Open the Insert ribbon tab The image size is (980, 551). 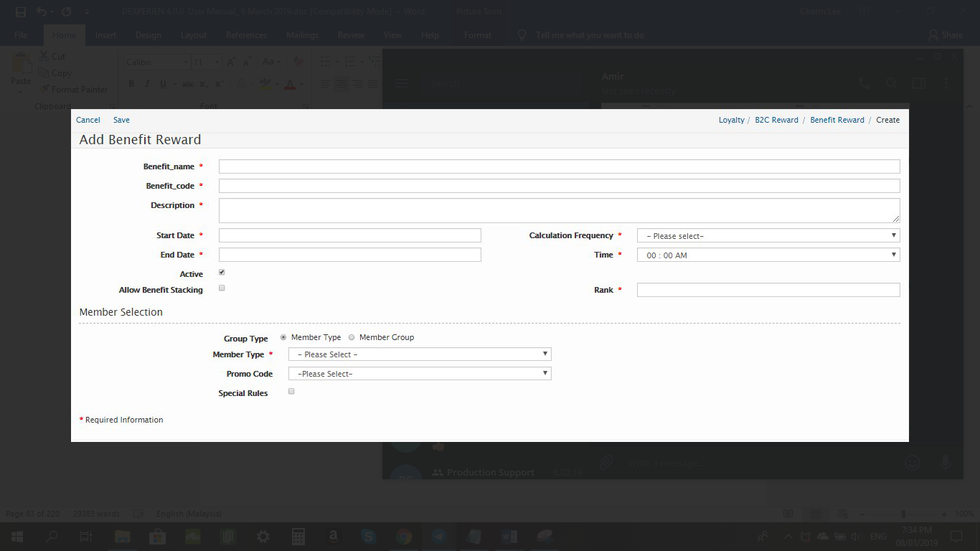pyautogui.click(x=105, y=35)
